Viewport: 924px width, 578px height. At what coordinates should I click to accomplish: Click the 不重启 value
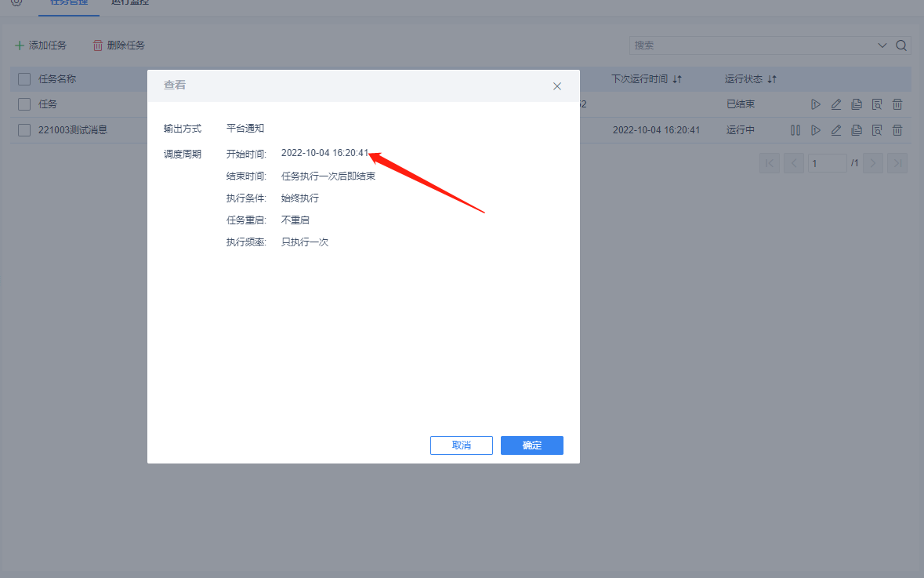295,220
